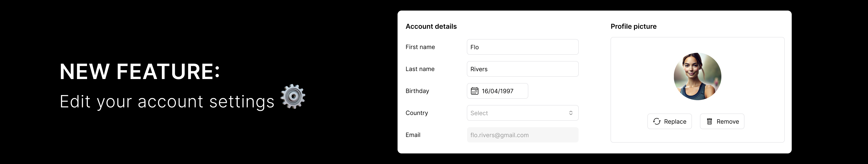Screen dimensions: 868x164
Task: Click the circular profile photo
Action: 697,76
